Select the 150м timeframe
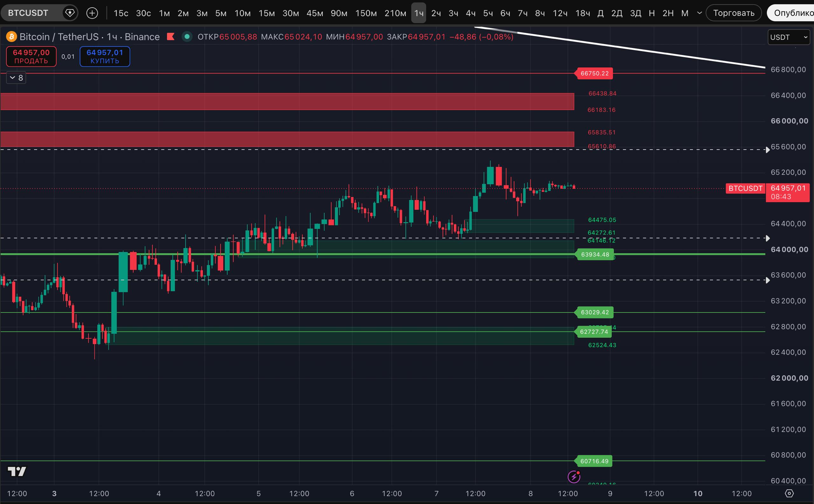This screenshot has width=814, height=504. [366, 13]
